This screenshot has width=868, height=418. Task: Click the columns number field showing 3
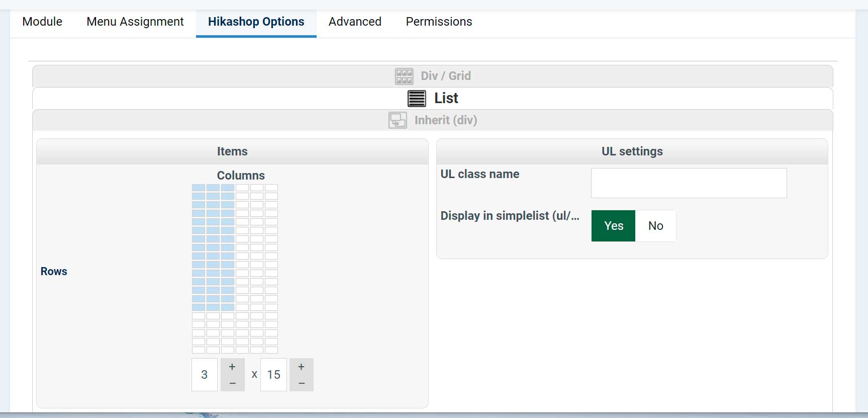tap(205, 375)
